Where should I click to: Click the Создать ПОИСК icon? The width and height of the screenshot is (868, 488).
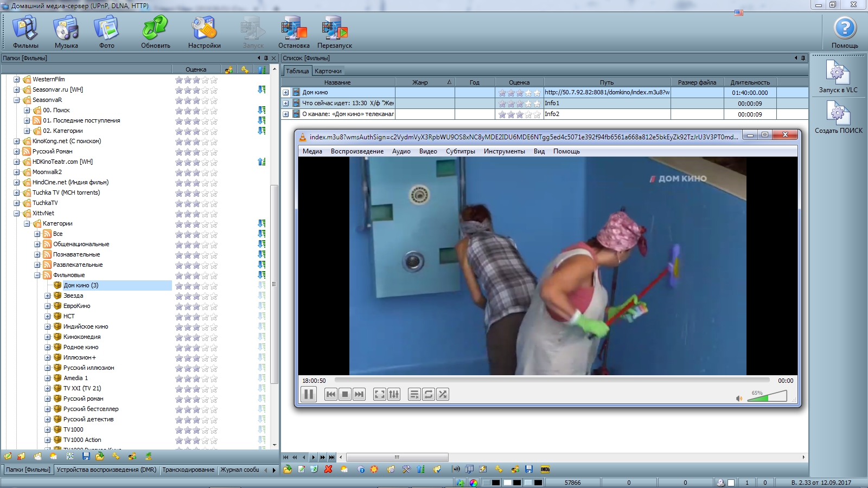click(838, 117)
